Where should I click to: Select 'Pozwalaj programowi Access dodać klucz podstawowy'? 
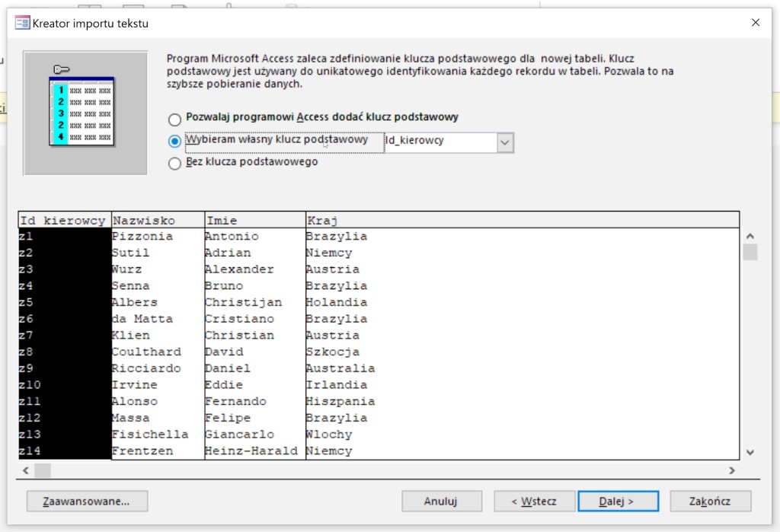point(175,119)
